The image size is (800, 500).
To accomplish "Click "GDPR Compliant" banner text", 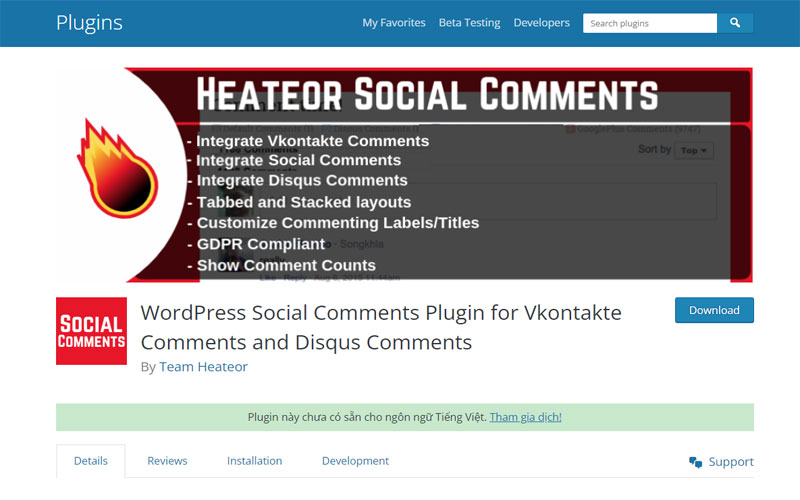I will (x=261, y=244).
